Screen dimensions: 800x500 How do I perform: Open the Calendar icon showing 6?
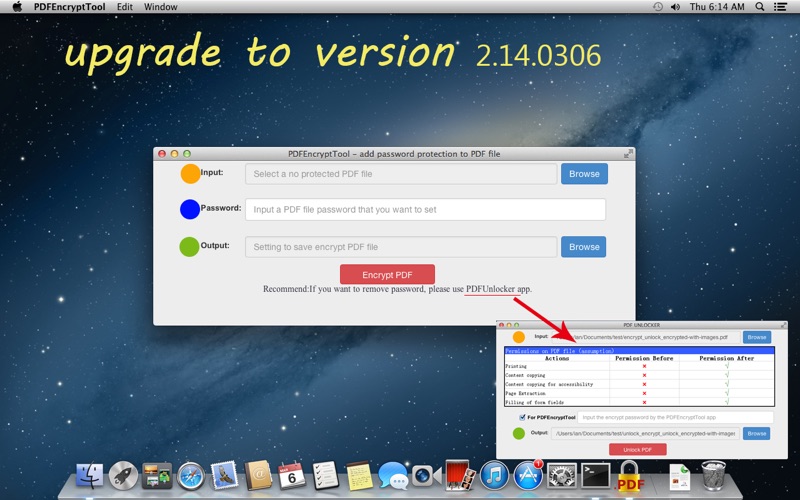(x=291, y=476)
